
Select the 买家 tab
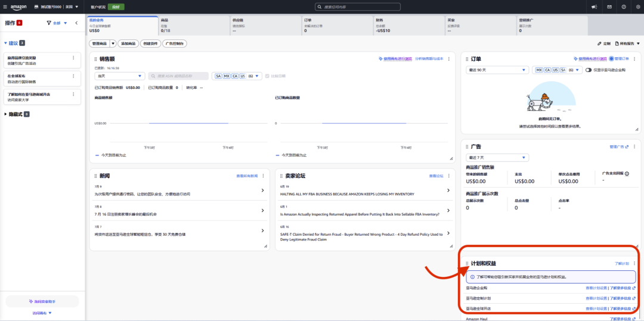coord(481,26)
